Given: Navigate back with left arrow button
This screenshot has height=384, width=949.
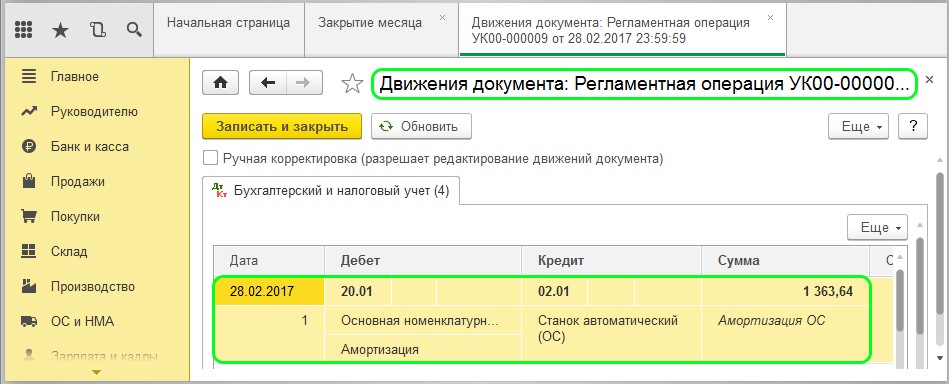Looking at the screenshot, I should [x=268, y=83].
